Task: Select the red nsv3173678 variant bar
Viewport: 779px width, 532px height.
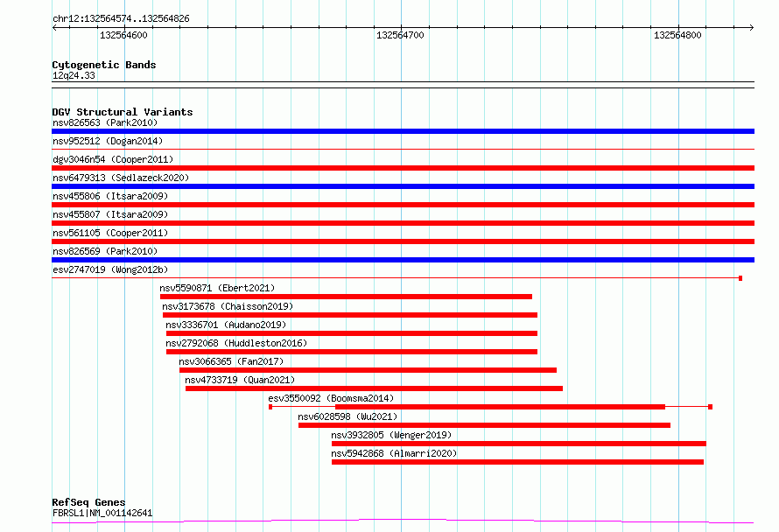Action: tap(350, 315)
